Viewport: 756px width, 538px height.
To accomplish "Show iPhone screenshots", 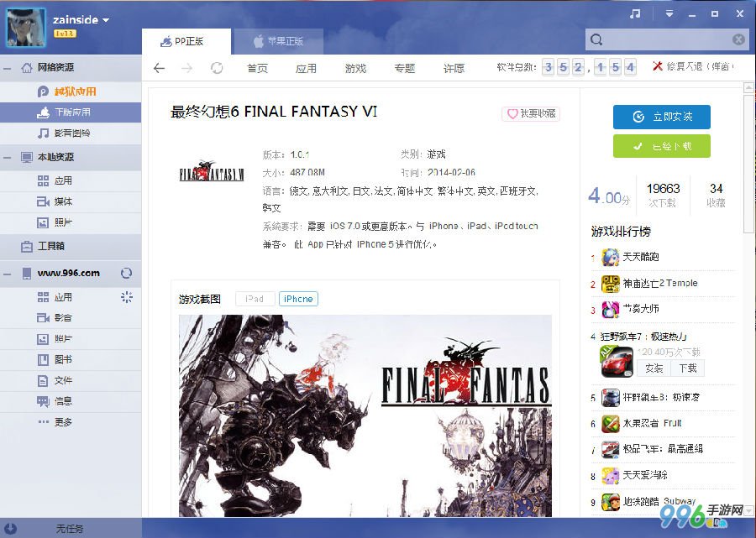I will (x=298, y=299).
